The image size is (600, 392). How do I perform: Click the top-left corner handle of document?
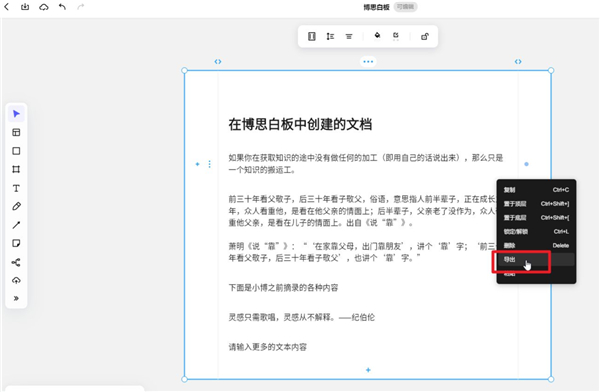(x=184, y=70)
